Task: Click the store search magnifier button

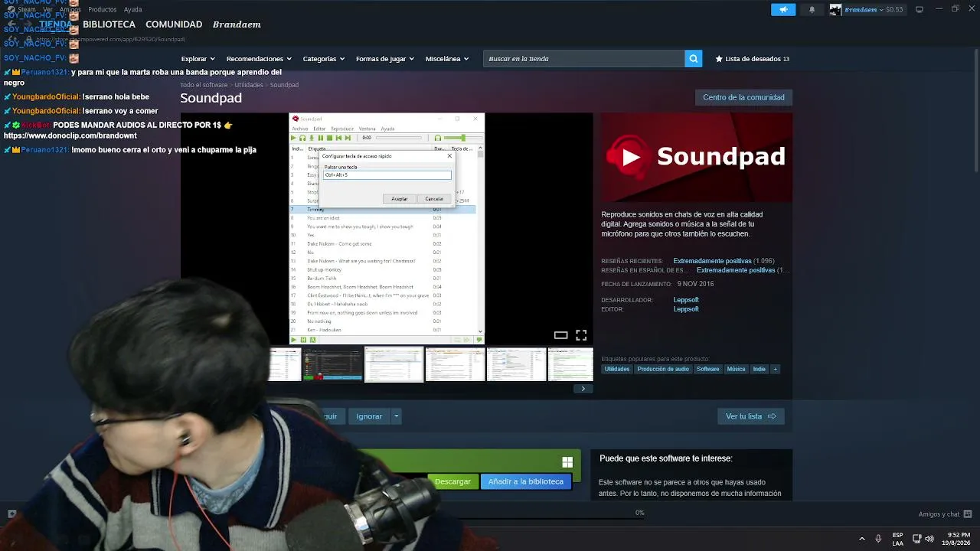Action: [x=694, y=59]
